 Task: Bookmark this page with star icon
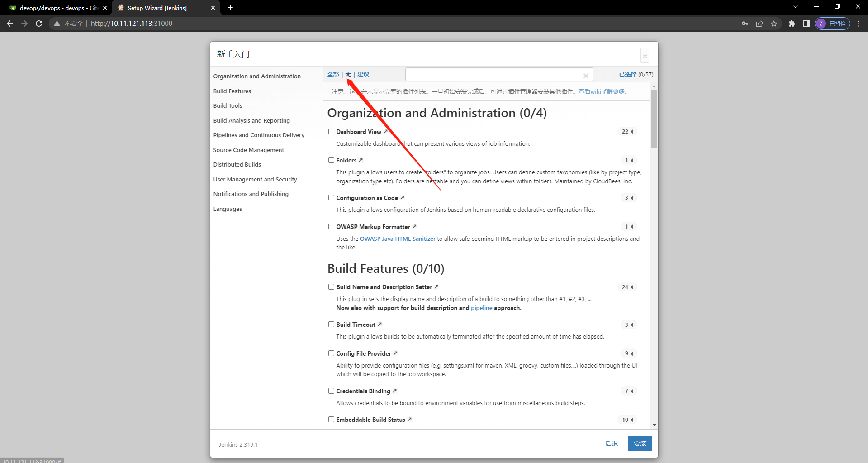[774, 24]
